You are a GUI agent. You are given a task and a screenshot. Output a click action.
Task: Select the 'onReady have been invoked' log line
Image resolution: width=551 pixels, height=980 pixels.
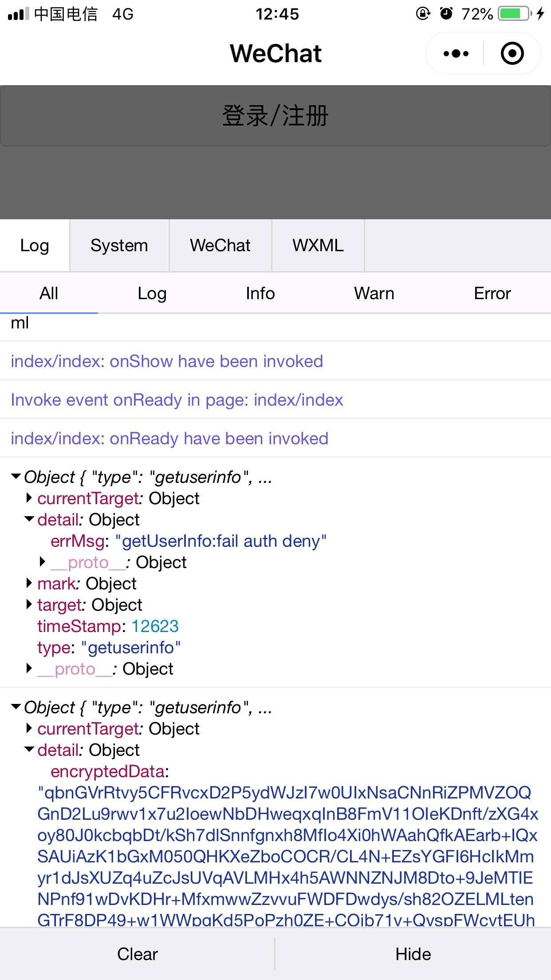[x=275, y=439]
